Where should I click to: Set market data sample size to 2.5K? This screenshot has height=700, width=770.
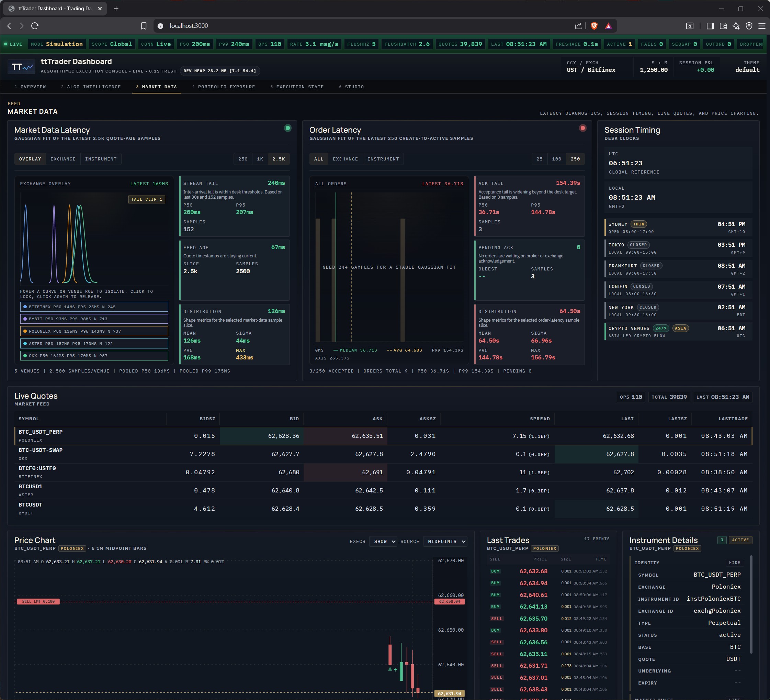[x=279, y=159]
